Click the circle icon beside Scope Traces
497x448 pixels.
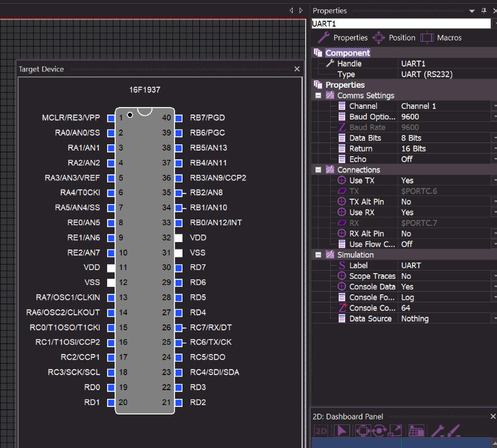coord(342,276)
